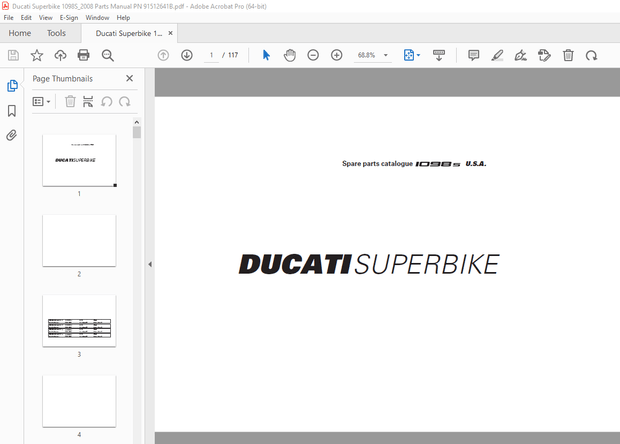The height and width of the screenshot is (444, 620).
Task: Zoom in with plus button
Action: [x=336, y=55]
